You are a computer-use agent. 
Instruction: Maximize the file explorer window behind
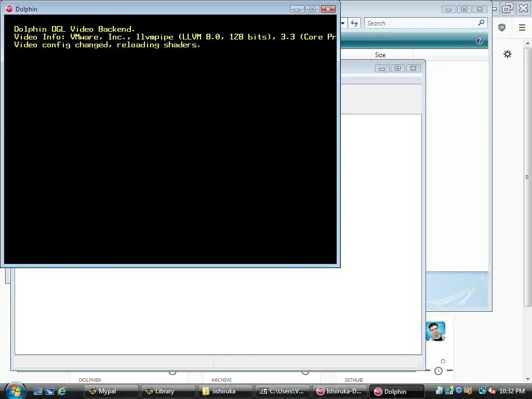tap(464, 9)
